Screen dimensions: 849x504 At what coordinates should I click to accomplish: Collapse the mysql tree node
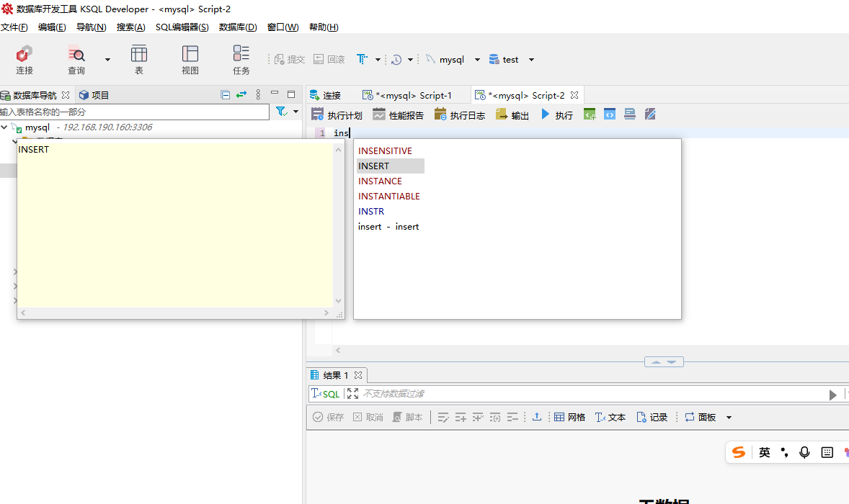point(5,127)
